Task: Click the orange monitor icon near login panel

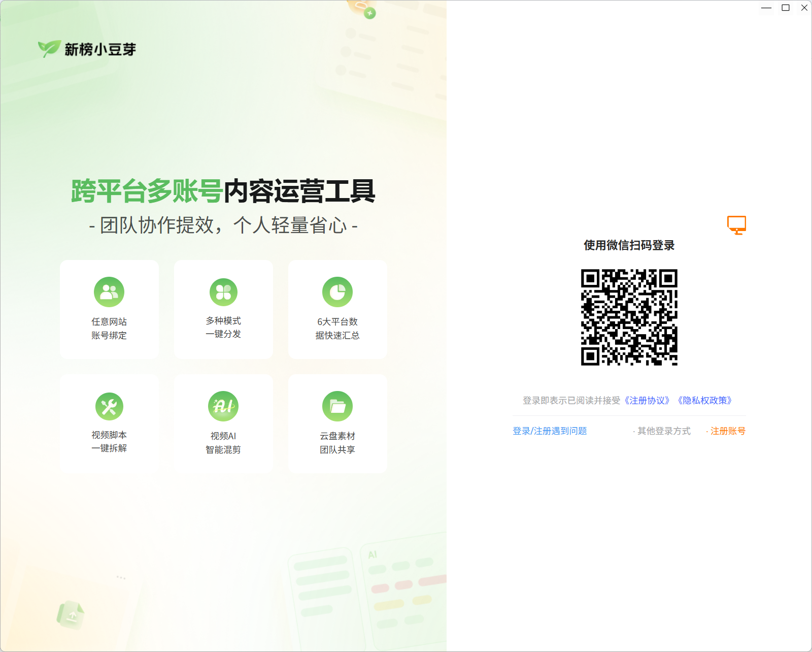Action: coord(737,225)
